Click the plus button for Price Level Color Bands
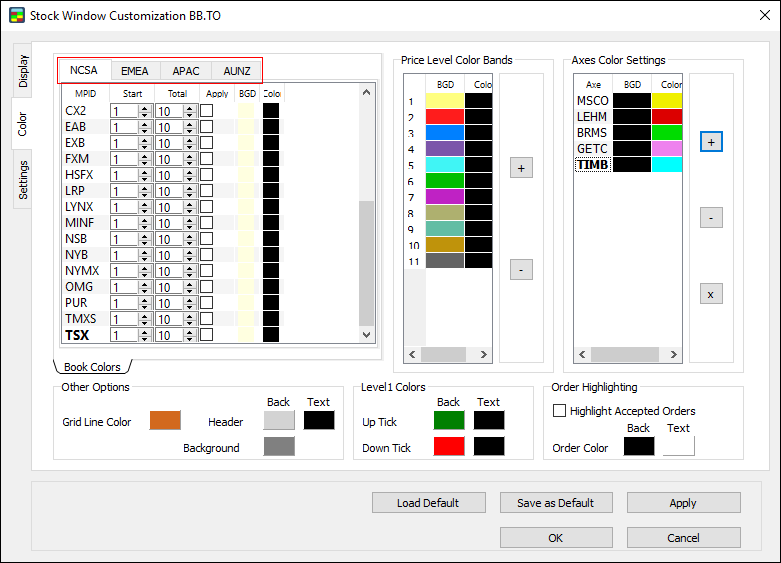This screenshot has height=563, width=781. pyautogui.click(x=521, y=168)
